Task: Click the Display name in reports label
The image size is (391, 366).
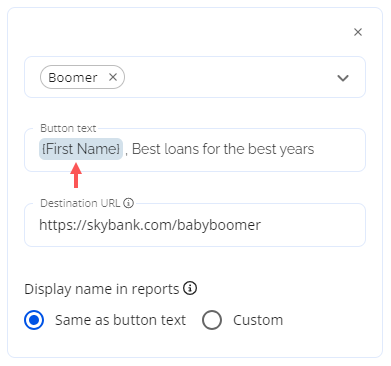Action: coord(102,289)
